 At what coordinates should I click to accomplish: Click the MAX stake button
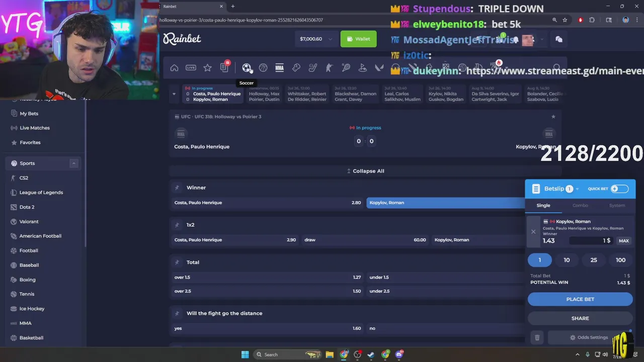(x=624, y=241)
